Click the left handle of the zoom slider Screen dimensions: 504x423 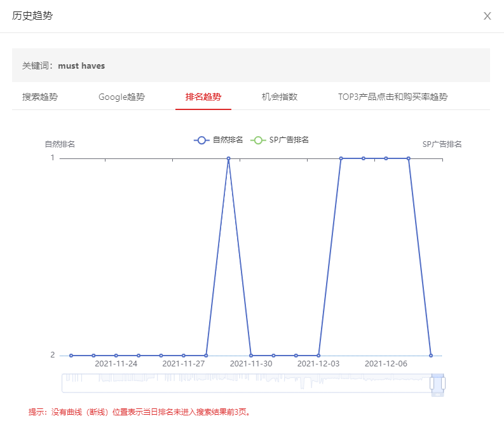(432, 384)
